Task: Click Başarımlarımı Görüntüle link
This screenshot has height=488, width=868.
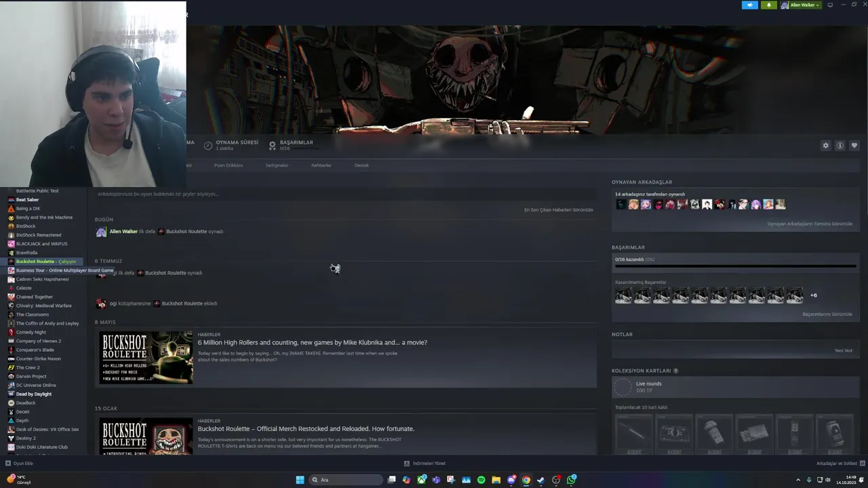Action: pyautogui.click(x=827, y=314)
